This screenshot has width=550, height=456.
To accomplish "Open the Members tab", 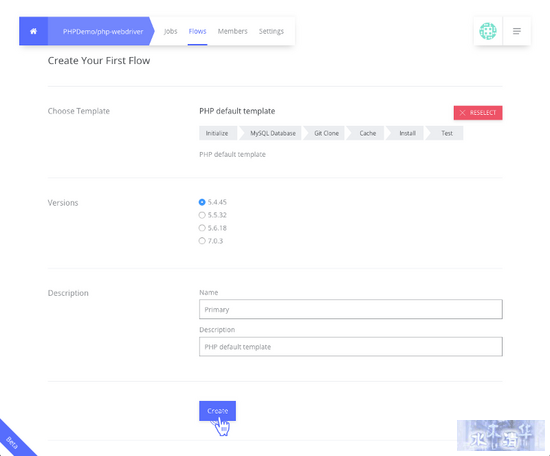I will pyautogui.click(x=233, y=31).
